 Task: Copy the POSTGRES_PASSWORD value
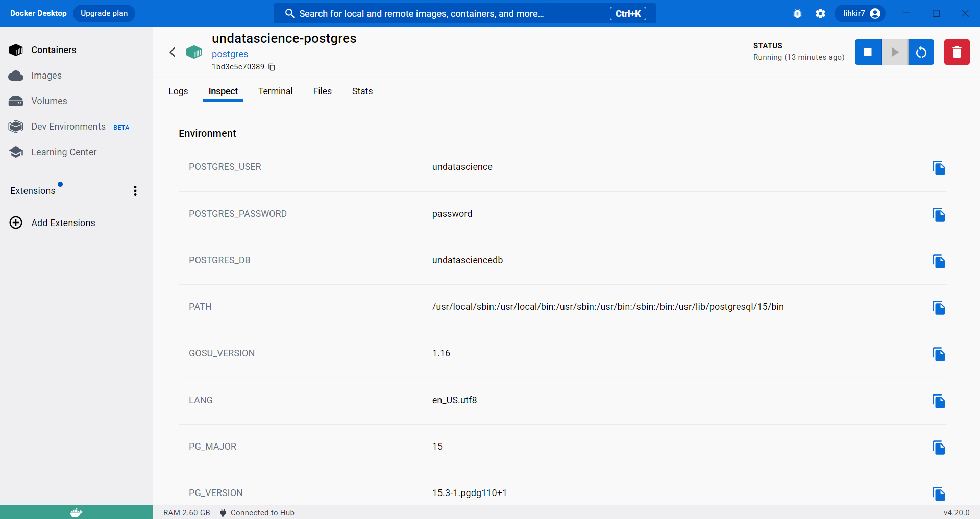939,215
